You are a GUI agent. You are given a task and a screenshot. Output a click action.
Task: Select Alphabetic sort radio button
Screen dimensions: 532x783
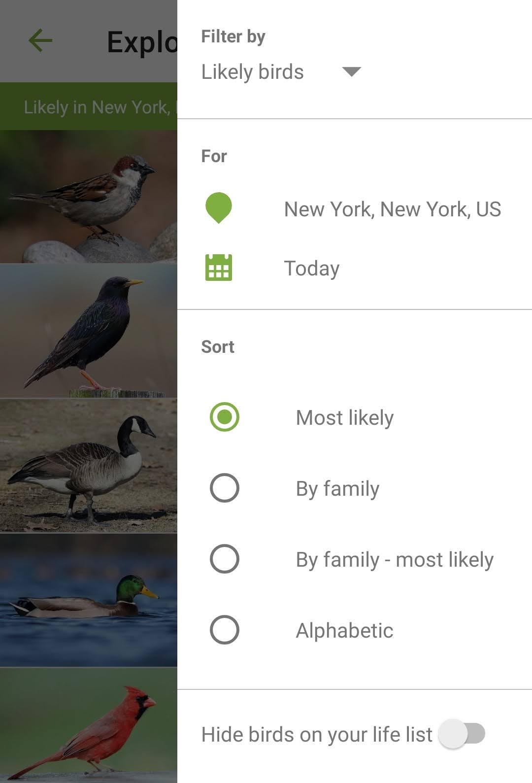[x=225, y=630]
